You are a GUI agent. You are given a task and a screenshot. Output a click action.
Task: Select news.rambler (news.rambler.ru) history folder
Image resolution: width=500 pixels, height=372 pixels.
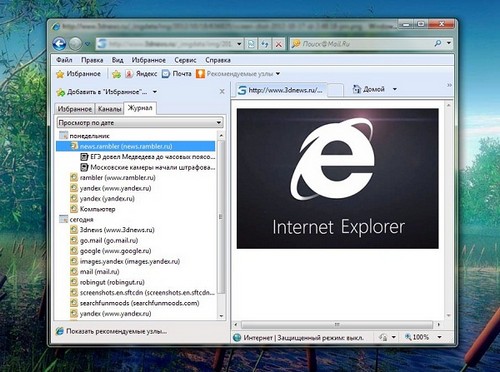(136, 146)
